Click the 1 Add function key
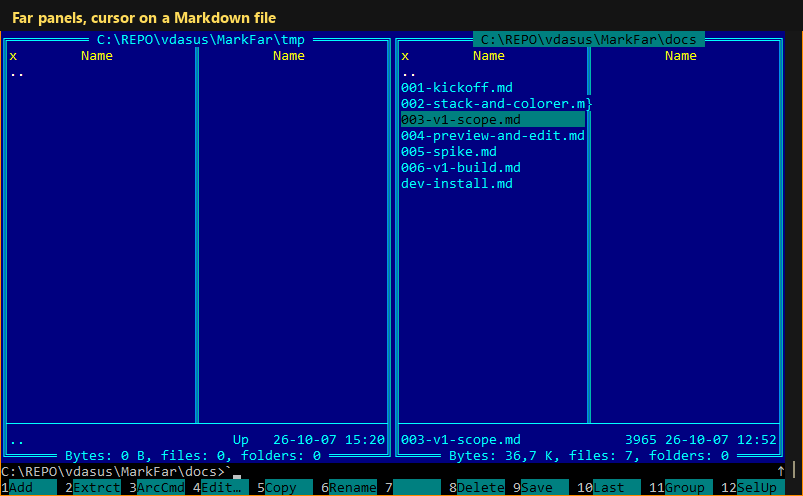 pyautogui.click(x=29, y=487)
